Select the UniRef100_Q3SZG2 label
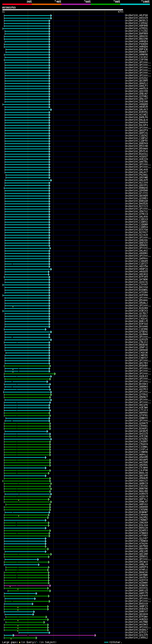Screen dimensions: 152x644 click(136, 78)
